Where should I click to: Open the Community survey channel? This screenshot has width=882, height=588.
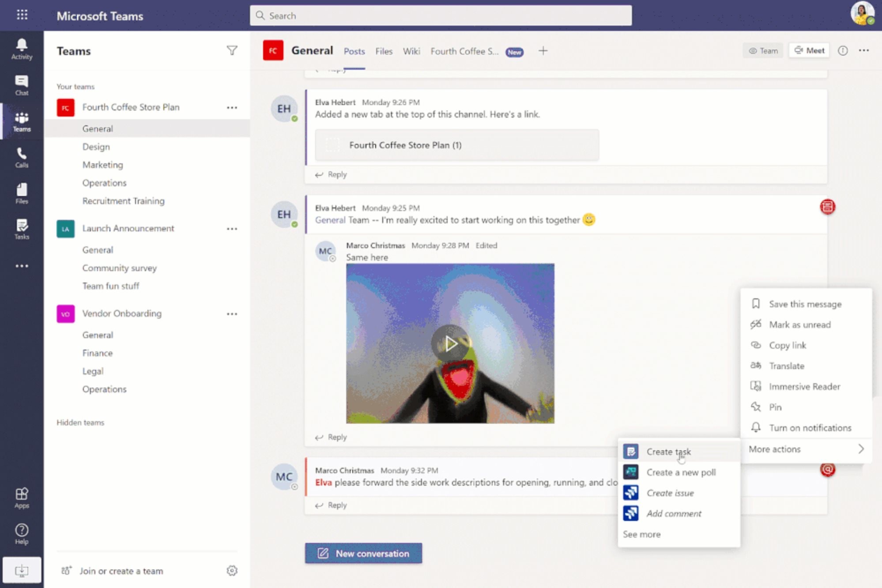[119, 268]
